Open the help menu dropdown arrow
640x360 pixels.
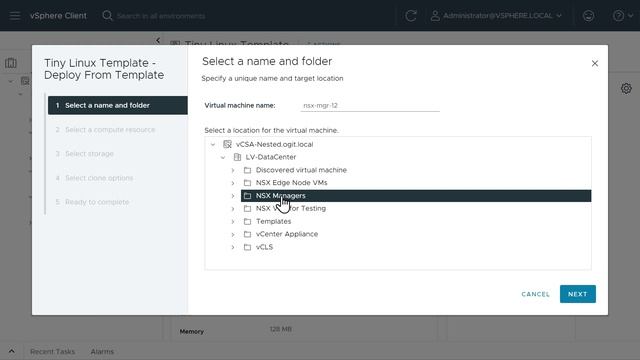(x=630, y=16)
